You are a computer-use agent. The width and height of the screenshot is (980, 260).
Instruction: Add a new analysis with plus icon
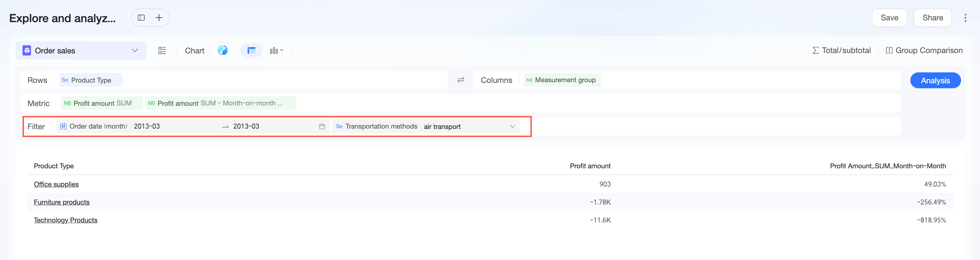[x=159, y=18]
